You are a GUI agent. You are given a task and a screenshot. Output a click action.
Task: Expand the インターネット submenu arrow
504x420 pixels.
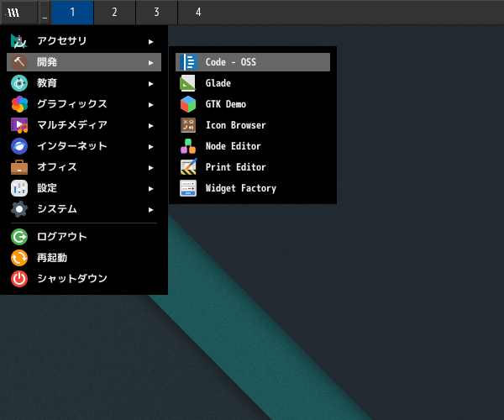(x=151, y=146)
